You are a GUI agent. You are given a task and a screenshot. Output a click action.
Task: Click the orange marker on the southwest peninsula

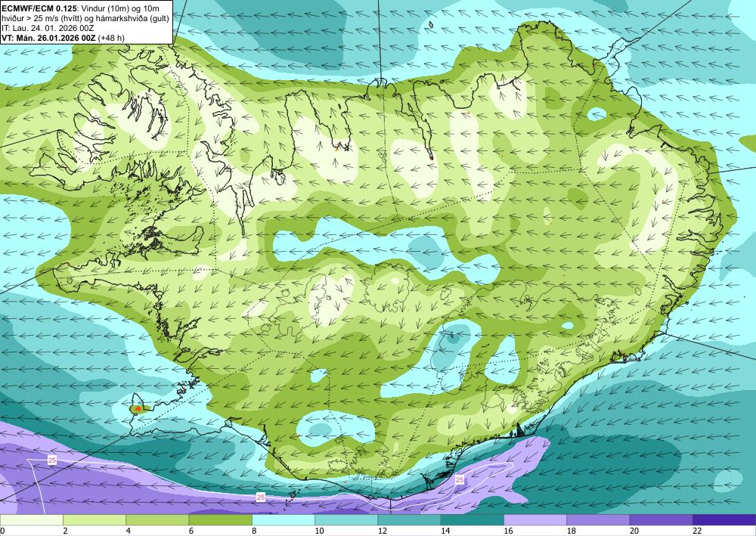pyautogui.click(x=138, y=409)
